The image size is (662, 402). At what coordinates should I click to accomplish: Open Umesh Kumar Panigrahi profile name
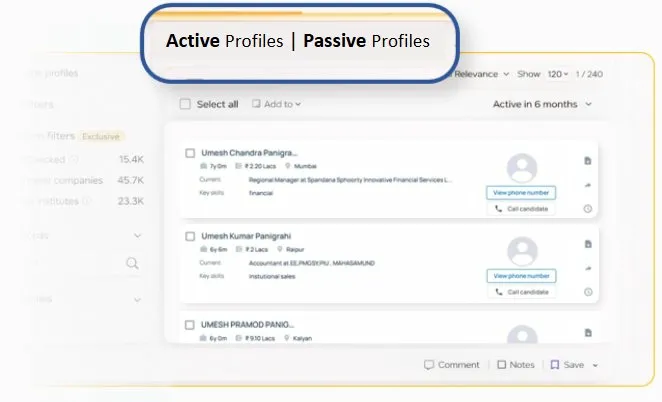coord(246,236)
